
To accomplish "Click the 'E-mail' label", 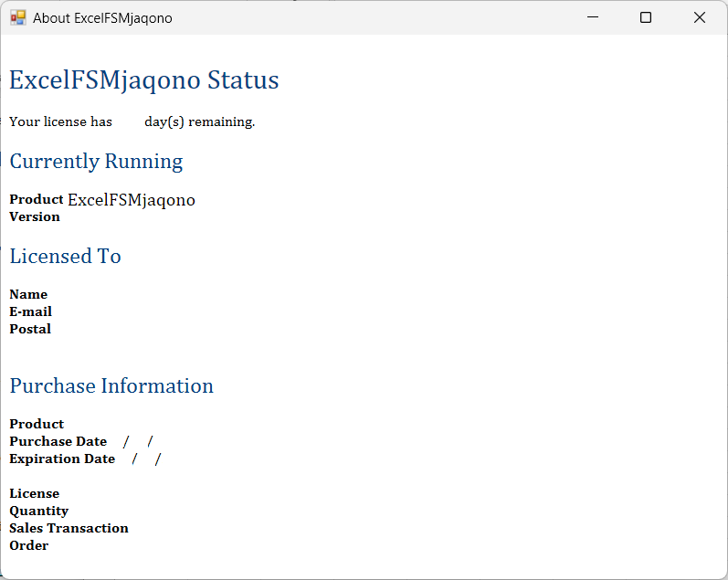I will point(31,311).
